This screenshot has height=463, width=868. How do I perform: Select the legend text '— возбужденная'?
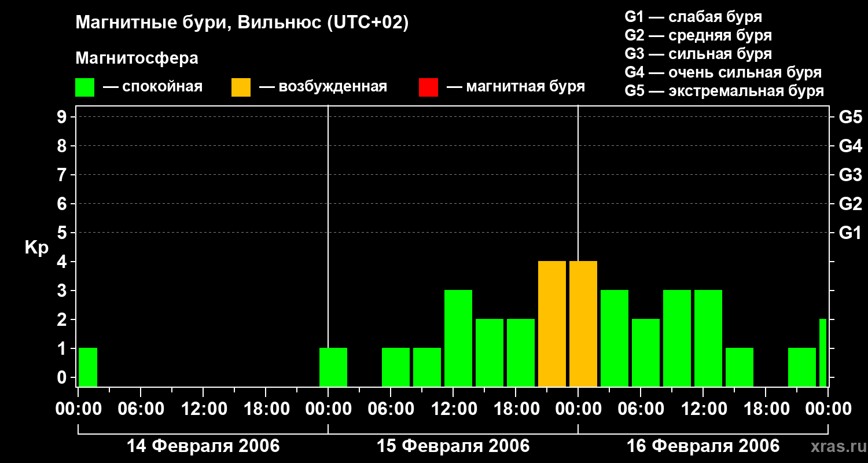[323, 87]
